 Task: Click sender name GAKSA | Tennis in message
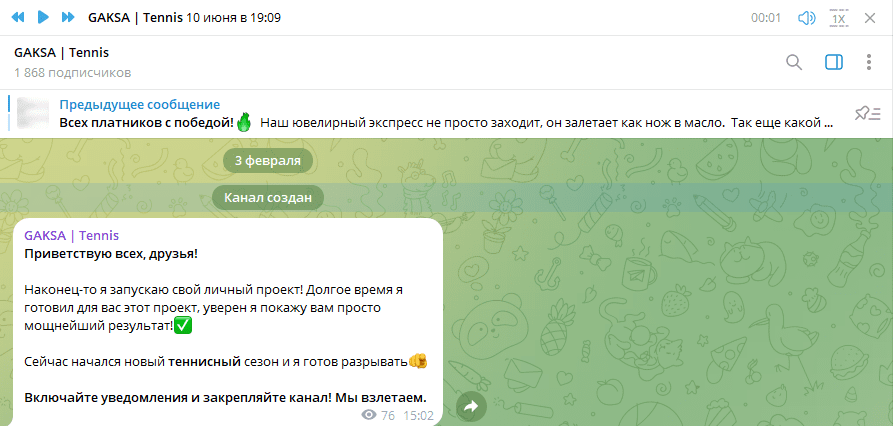pos(71,235)
